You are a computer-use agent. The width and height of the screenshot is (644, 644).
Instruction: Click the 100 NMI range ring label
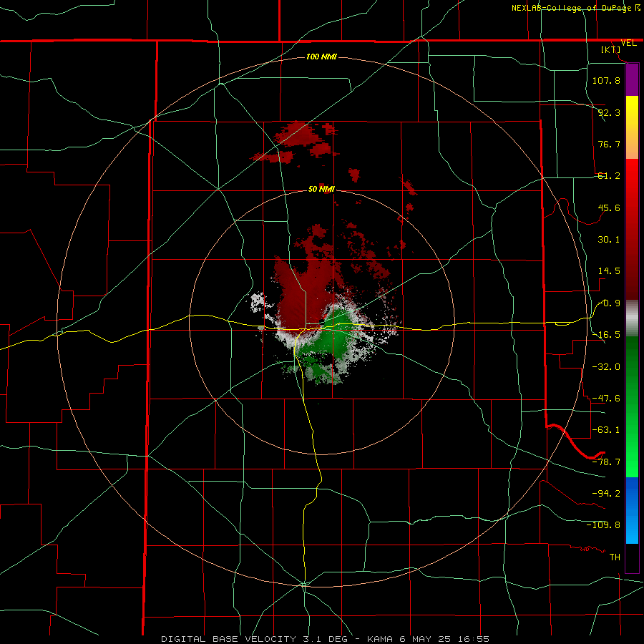[x=321, y=57]
